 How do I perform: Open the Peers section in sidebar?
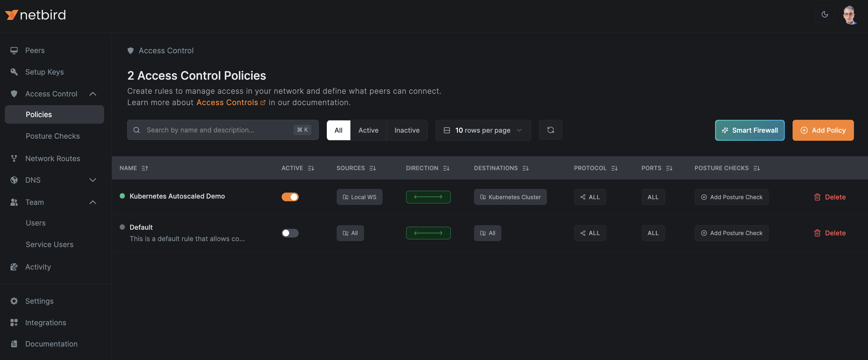click(35, 50)
